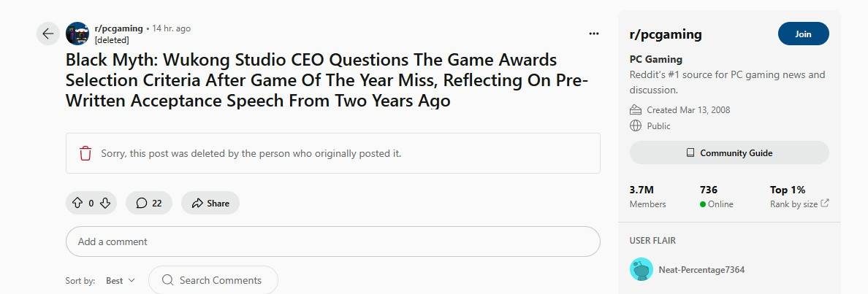
Task: Join the r/pcgaming community
Action: click(x=803, y=34)
